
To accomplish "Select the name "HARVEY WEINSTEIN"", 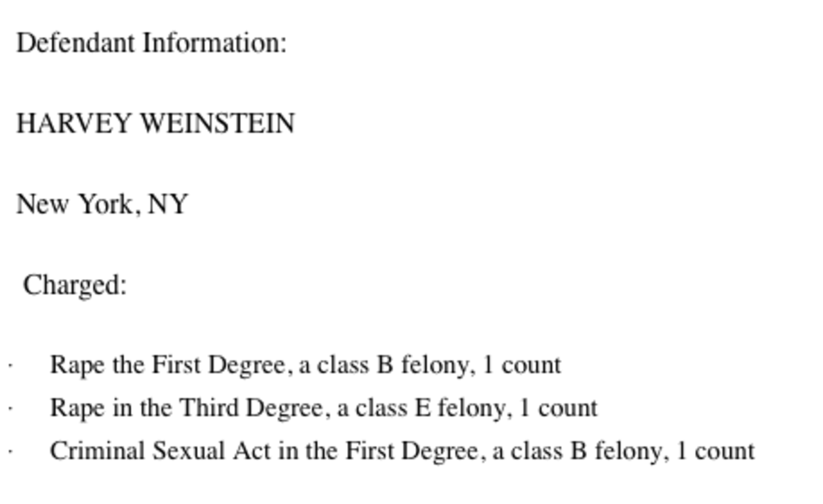I will 155,123.
